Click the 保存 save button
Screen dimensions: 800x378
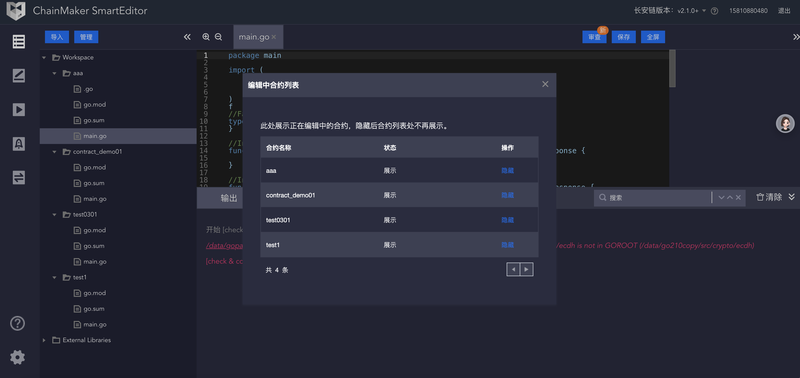coord(623,37)
